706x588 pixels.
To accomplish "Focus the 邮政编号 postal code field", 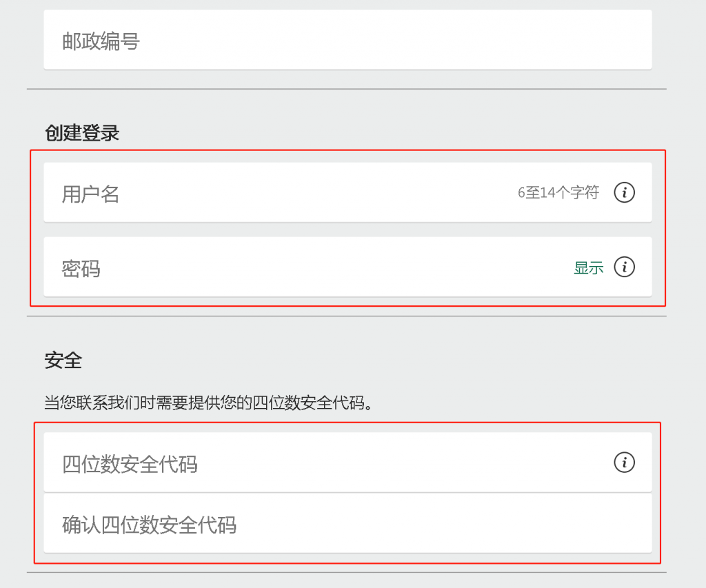I will [276, 40].
